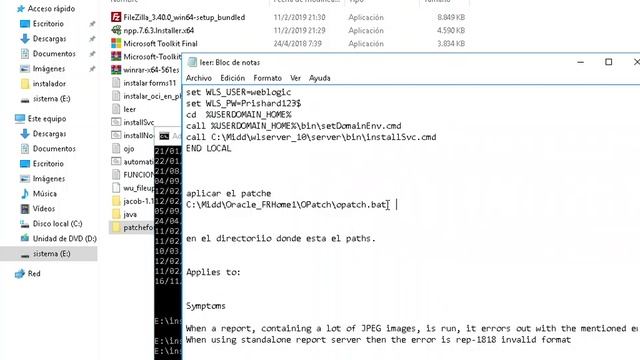The width and height of the screenshot is (640, 360).
Task: Select the patchefo folder row
Action: click(x=132, y=227)
